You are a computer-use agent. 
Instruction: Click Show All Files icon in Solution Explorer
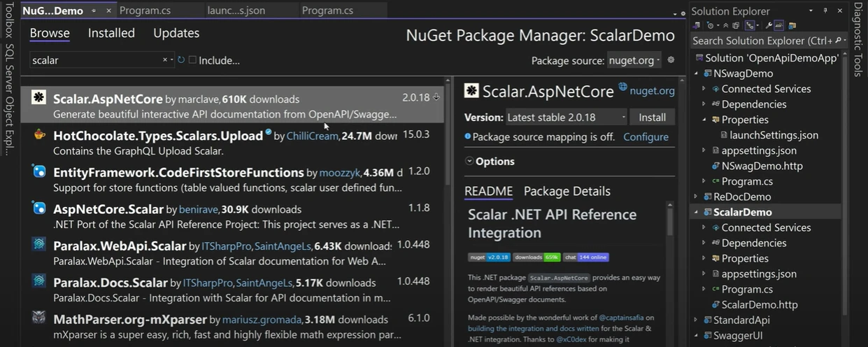click(737, 25)
